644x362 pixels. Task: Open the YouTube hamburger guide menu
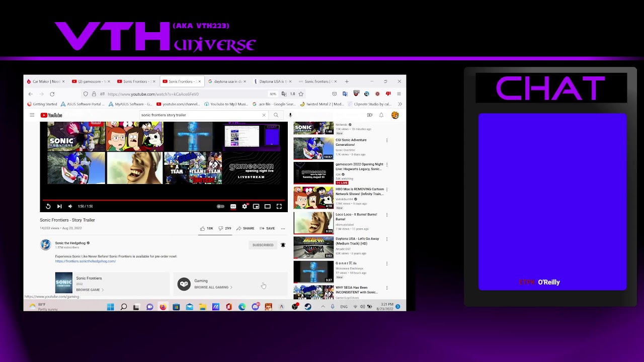tap(32, 115)
